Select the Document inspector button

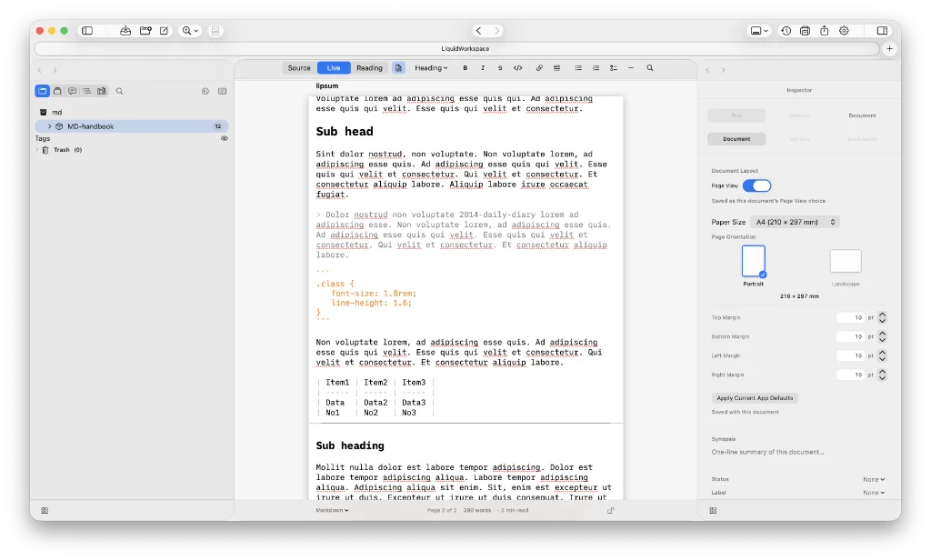click(x=736, y=139)
